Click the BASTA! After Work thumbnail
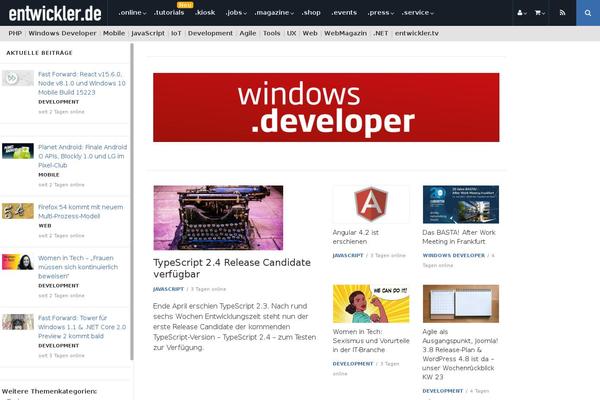Viewport: 600px width, 400px height. [461, 204]
